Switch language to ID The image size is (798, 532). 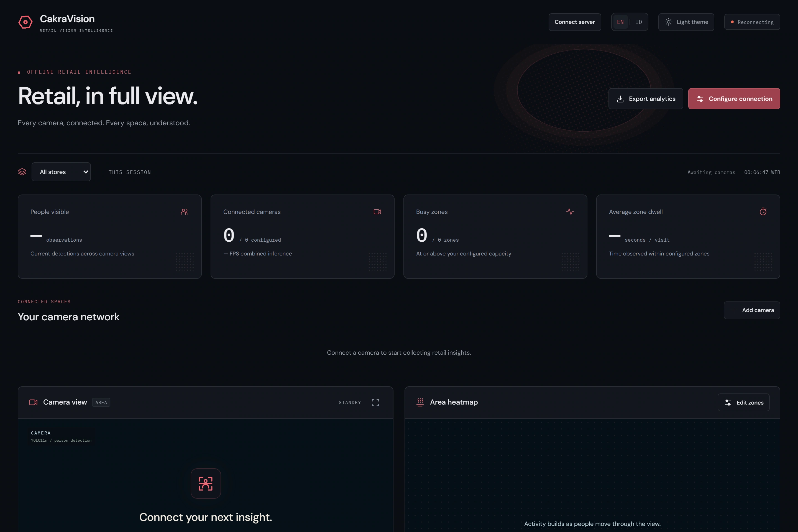pyautogui.click(x=638, y=22)
